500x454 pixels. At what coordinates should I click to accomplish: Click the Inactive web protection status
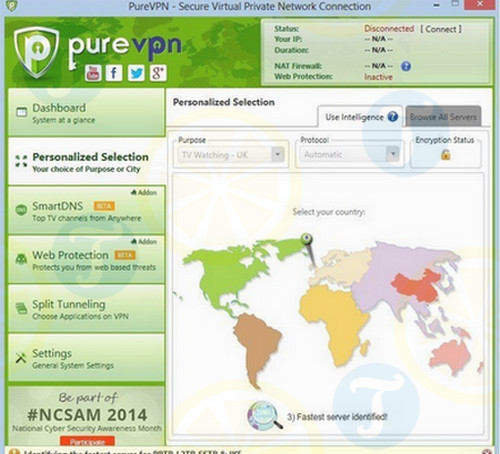tap(378, 77)
